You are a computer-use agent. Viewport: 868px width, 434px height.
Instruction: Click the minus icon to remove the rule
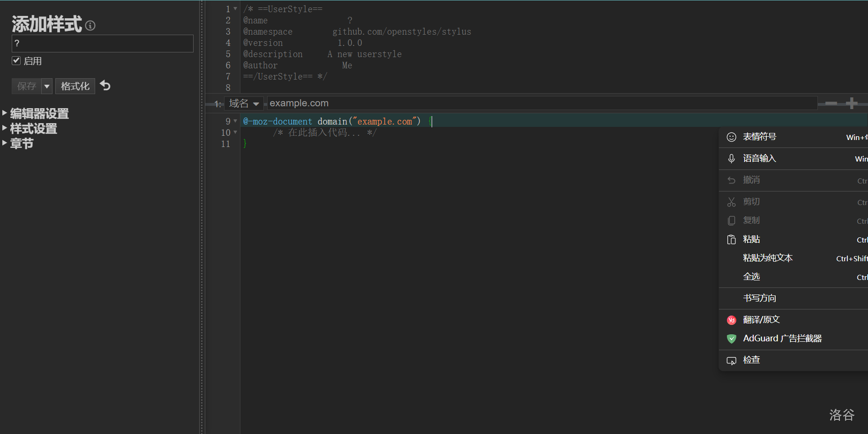831,103
